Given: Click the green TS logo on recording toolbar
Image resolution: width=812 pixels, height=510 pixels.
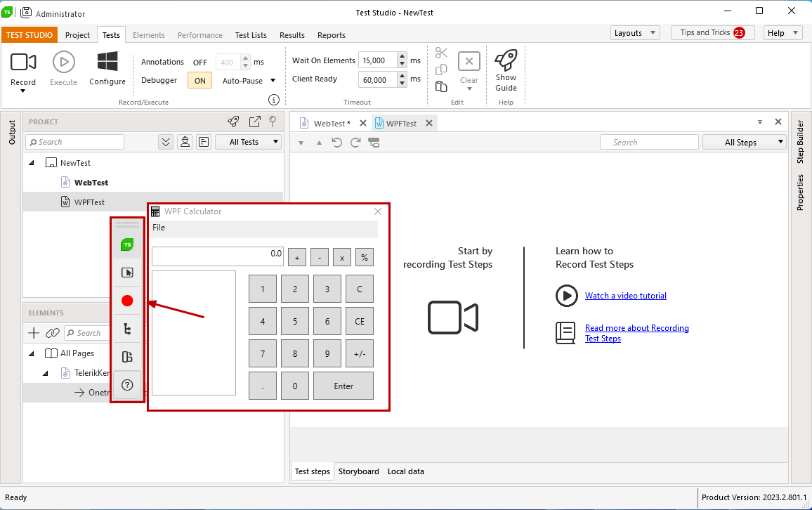Looking at the screenshot, I should [127, 244].
